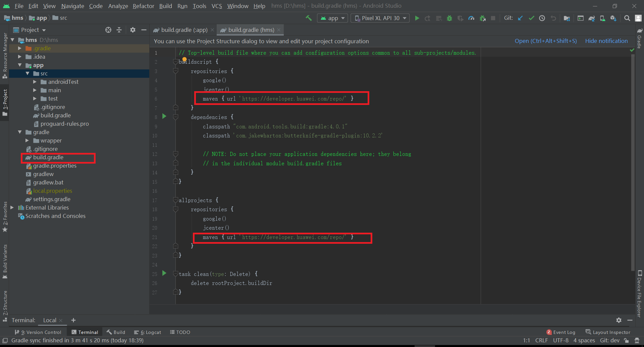This screenshot has height=347, width=644.
Task: Expand the main source folder
Action: pos(35,90)
